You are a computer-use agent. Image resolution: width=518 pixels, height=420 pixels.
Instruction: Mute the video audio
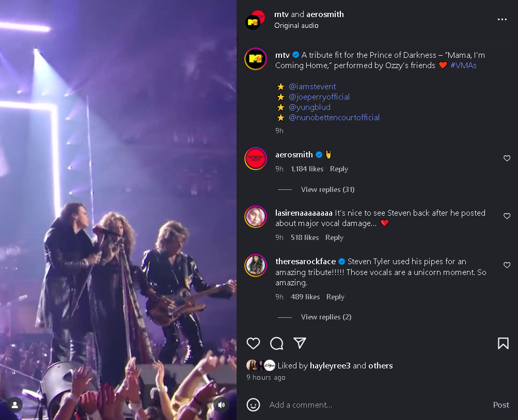221,405
